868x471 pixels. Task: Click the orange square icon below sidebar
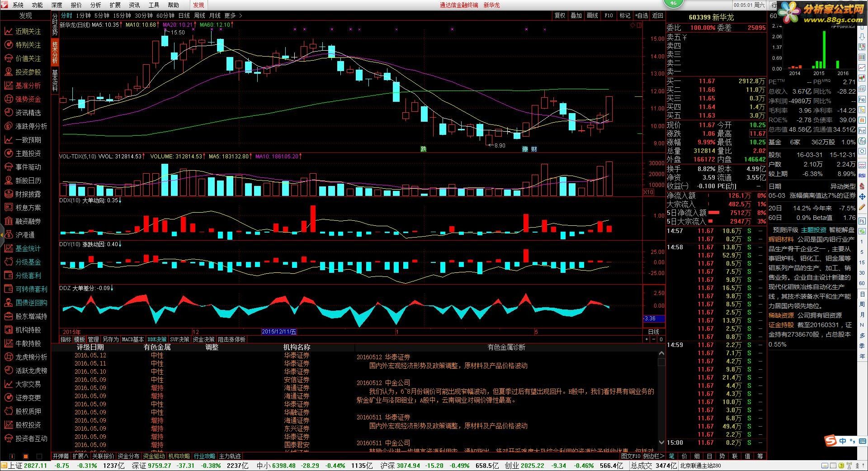pos(26,457)
